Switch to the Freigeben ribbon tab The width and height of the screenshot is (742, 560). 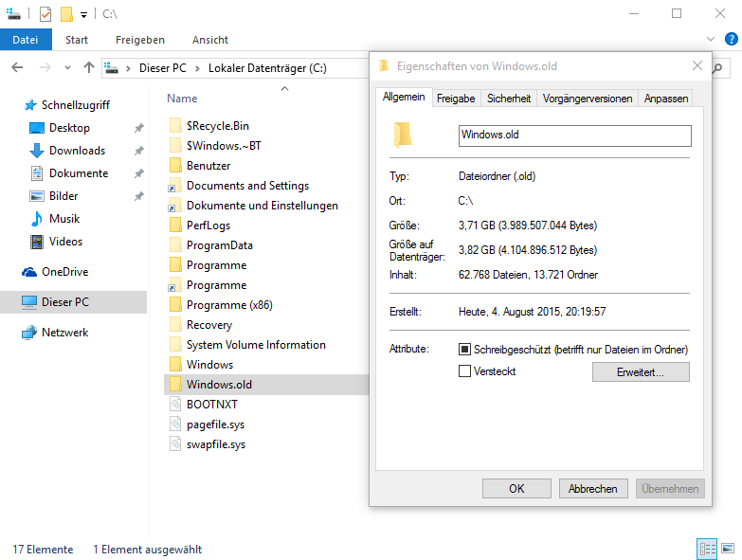[x=140, y=40]
